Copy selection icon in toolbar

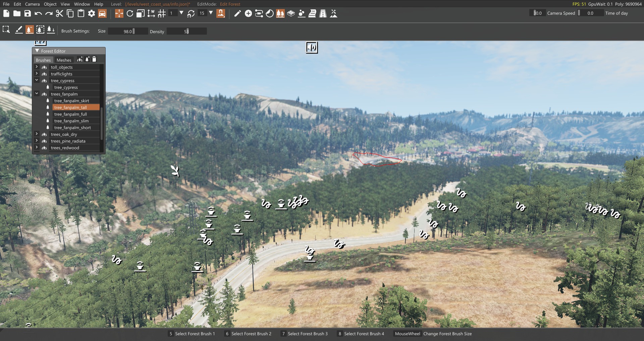[x=70, y=13]
